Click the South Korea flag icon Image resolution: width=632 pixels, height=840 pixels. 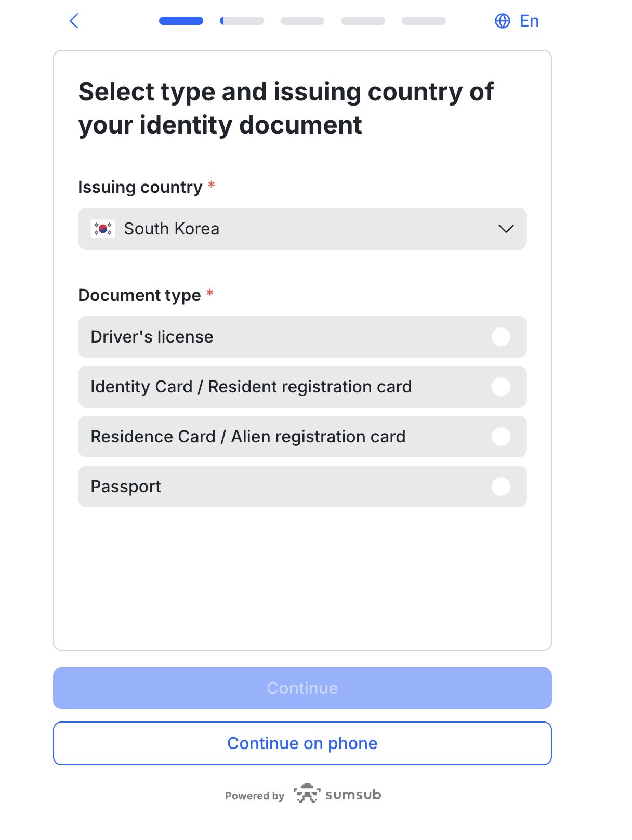point(103,229)
